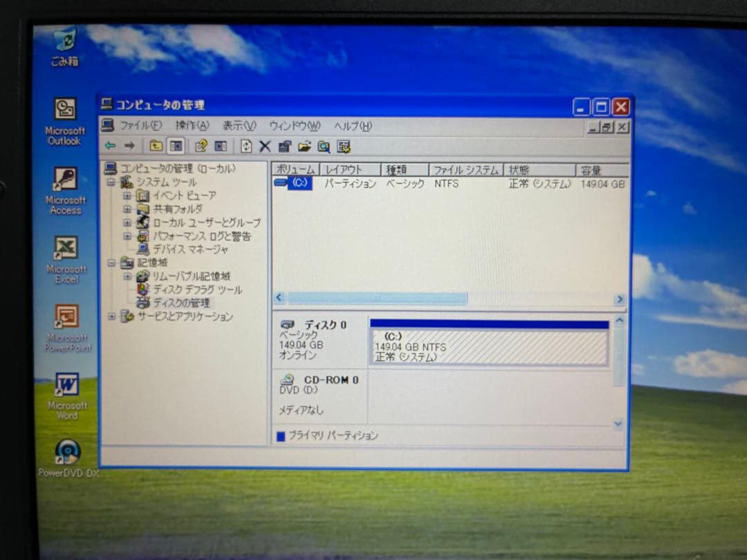Screen dimensions: 747x560
Task: Click the Back navigation arrow toolbar icon
Action: [110, 146]
